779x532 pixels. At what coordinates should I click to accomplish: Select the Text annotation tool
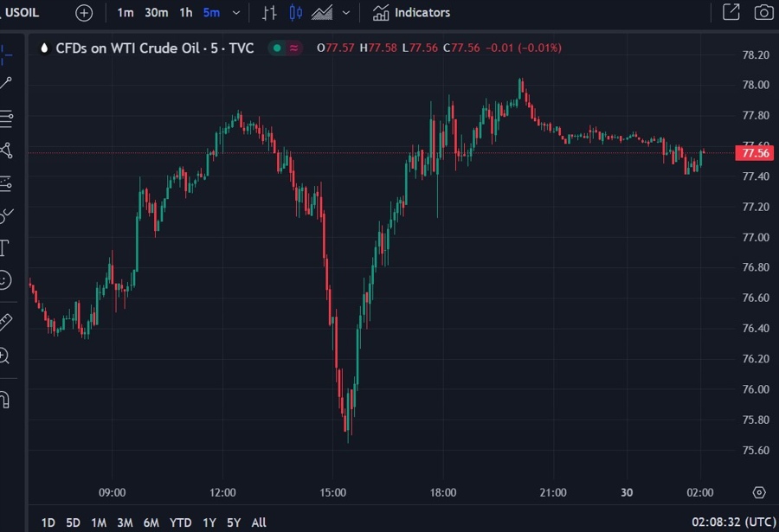(x=4, y=248)
